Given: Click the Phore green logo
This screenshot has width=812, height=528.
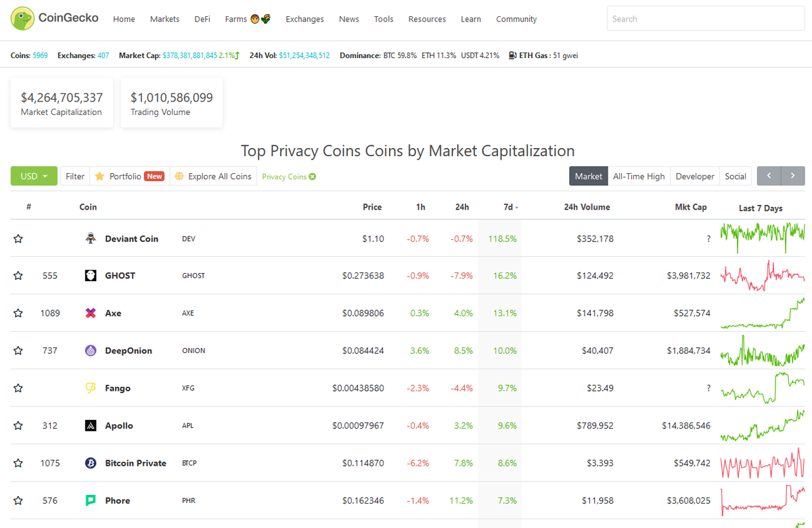Looking at the screenshot, I should tap(91, 501).
